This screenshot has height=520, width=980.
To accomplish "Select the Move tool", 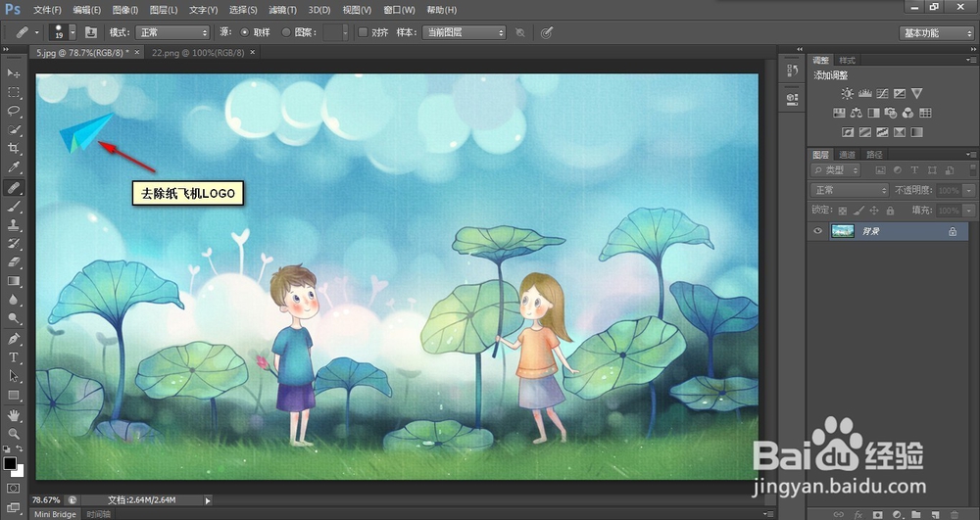I will [x=13, y=73].
